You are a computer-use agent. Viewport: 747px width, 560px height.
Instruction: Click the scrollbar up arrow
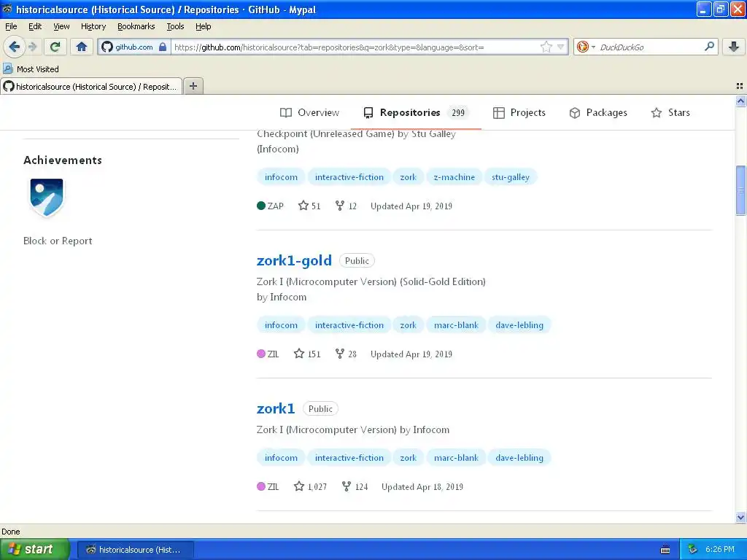(x=740, y=101)
